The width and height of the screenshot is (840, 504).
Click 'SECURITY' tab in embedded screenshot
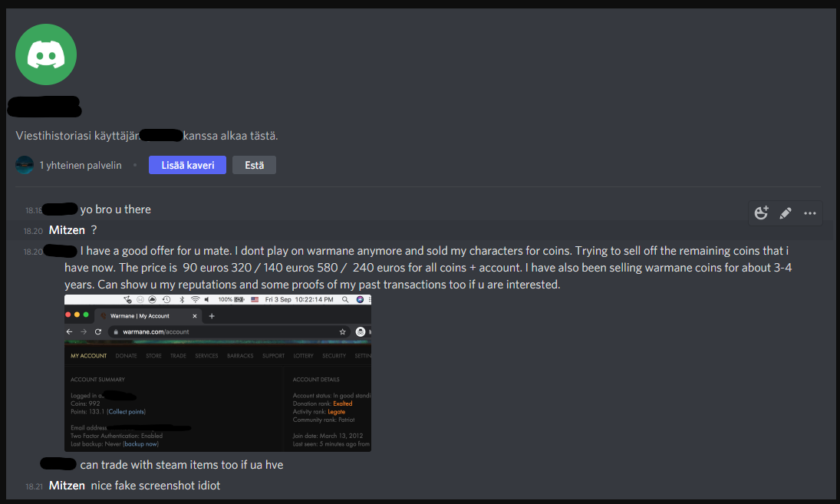click(334, 356)
